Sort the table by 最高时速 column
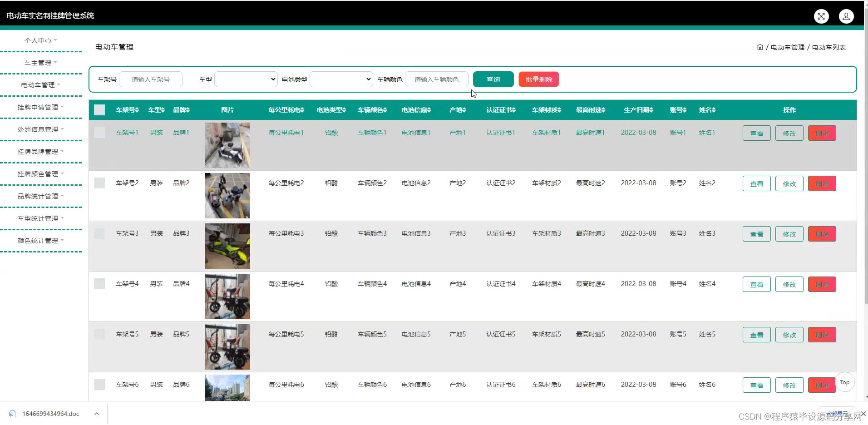This screenshot has width=868, height=425. (590, 109)
